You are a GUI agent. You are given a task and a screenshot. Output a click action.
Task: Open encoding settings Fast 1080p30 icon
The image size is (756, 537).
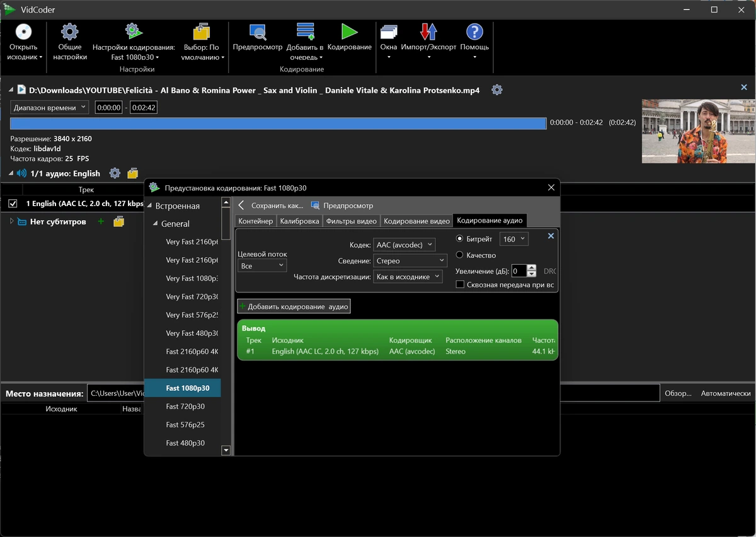click(134, 32)
